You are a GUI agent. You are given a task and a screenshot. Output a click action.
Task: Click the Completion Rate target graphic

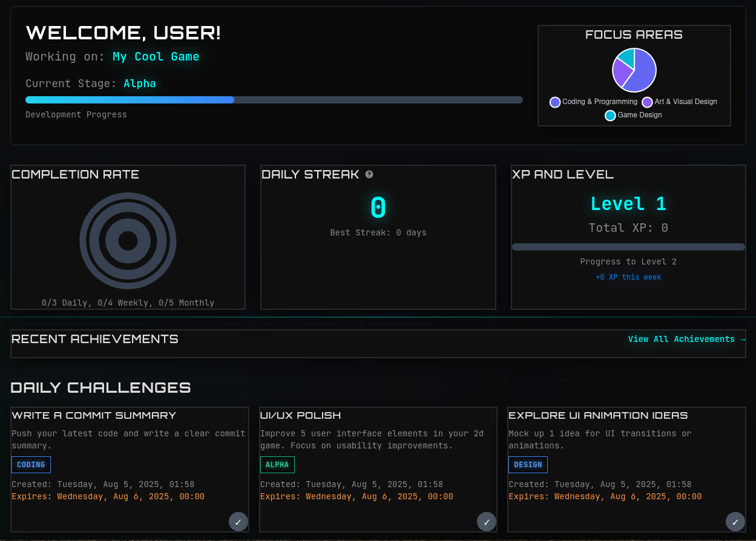click(128, 241)
